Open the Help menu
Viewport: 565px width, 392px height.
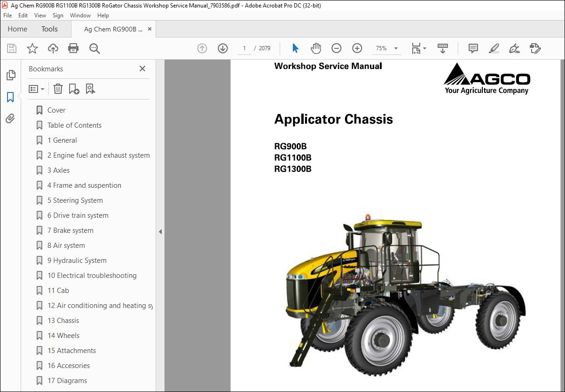tap(103, 15)
